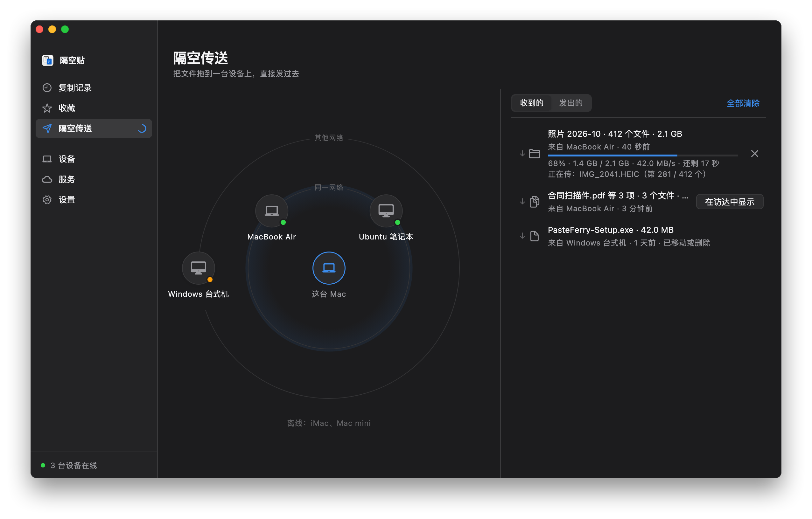812x519 pixels.
Task: Click 来自 Windows 台式机 · 1 天前 line
Action: [629, 243]
